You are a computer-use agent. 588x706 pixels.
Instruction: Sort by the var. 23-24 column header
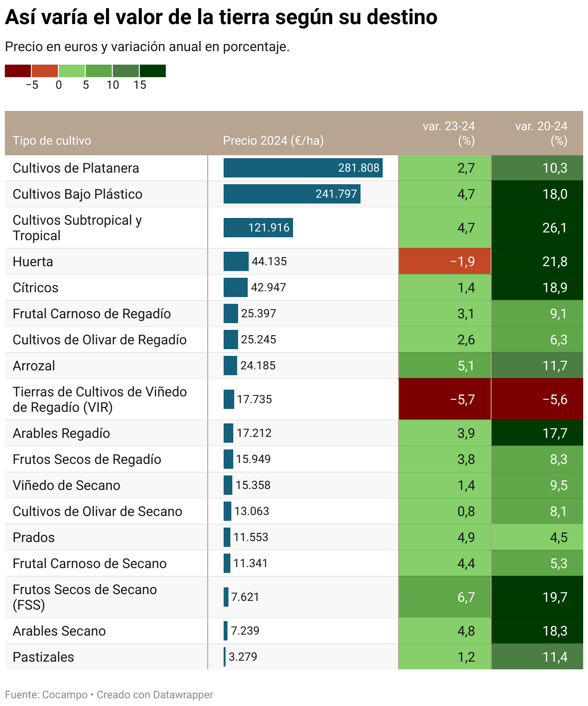448,134
